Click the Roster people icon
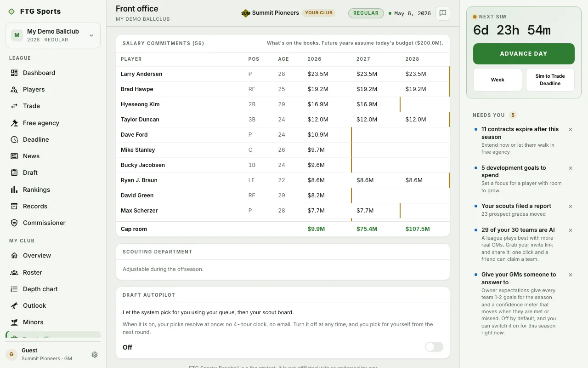 point(14,272)
